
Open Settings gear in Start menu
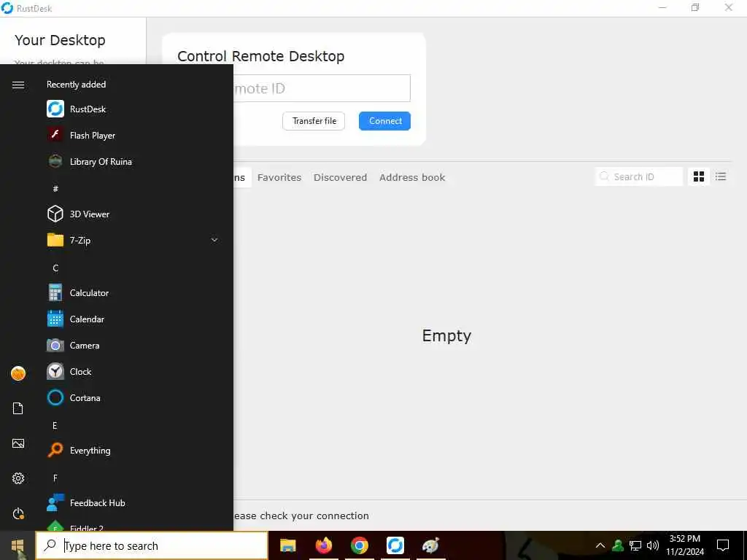tap(18, 478)
